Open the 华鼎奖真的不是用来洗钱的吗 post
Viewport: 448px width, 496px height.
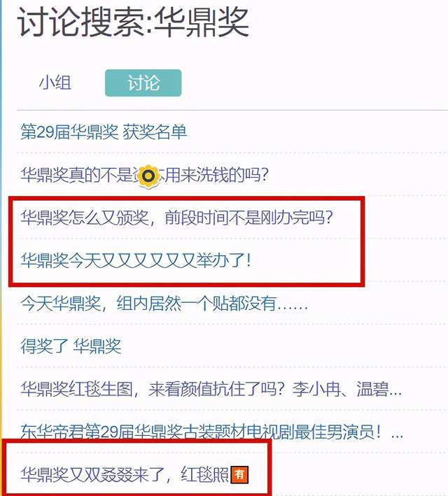pos(144,175)
